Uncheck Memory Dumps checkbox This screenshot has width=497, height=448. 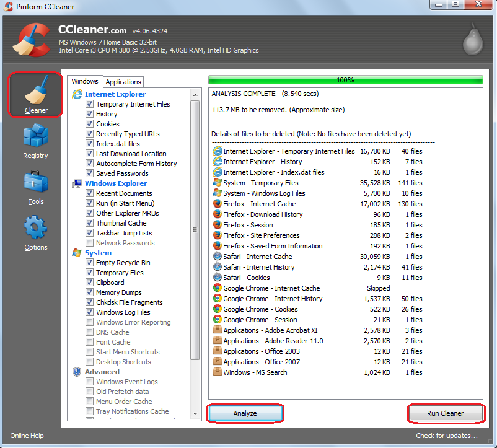[89, 292]
